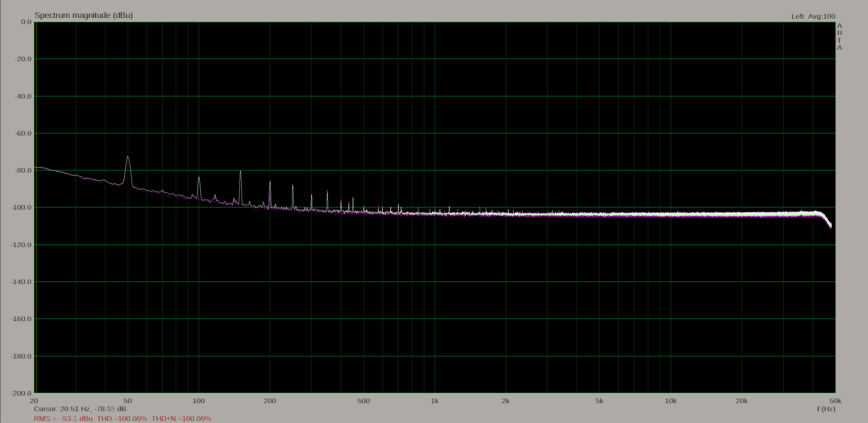
Task: Click the '10k' frequency axis label
Action: (x=671, y=401)
